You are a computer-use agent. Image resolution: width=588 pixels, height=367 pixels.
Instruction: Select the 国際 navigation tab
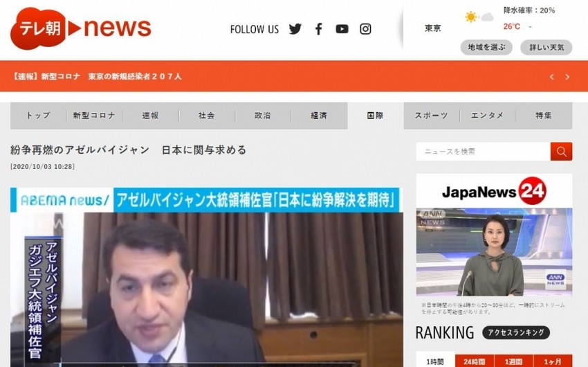pos(375,116)
